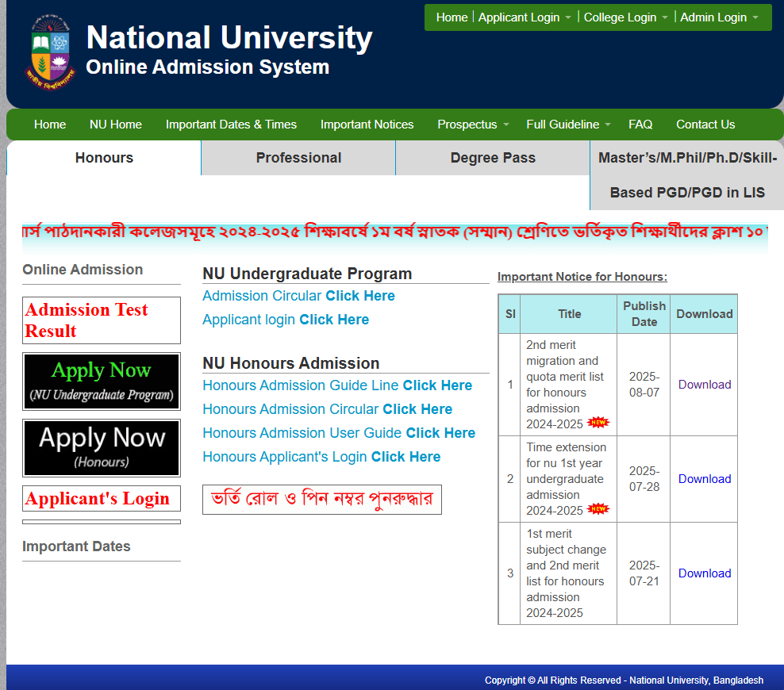Open Admission Test Result button
The image size is (784, 690).
tap(102, 320)
